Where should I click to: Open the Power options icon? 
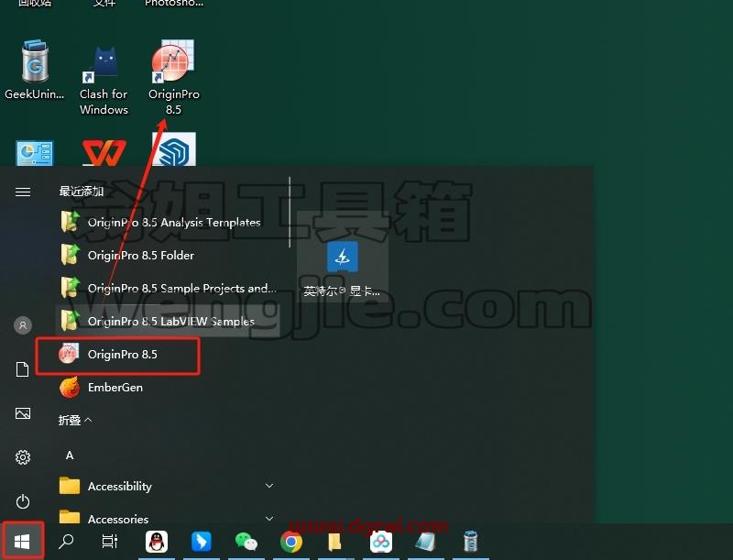coord(23,501)
